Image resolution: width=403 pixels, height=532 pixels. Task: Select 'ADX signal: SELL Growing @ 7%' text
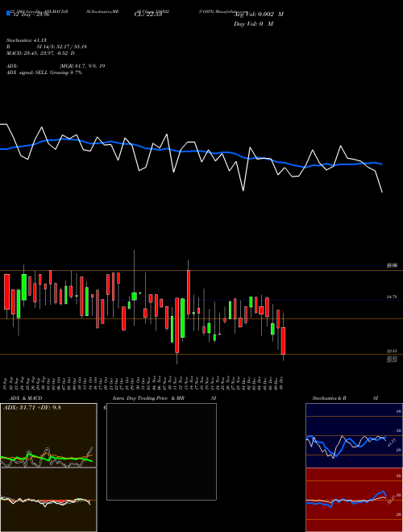pyautogui.click(x=44, y=73)
